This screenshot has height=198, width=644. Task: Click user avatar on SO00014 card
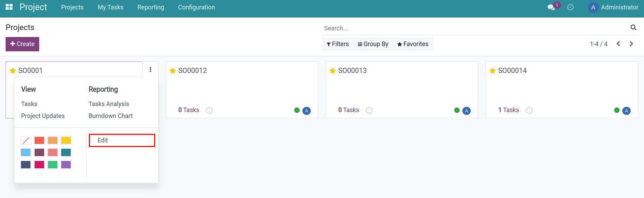626,111
